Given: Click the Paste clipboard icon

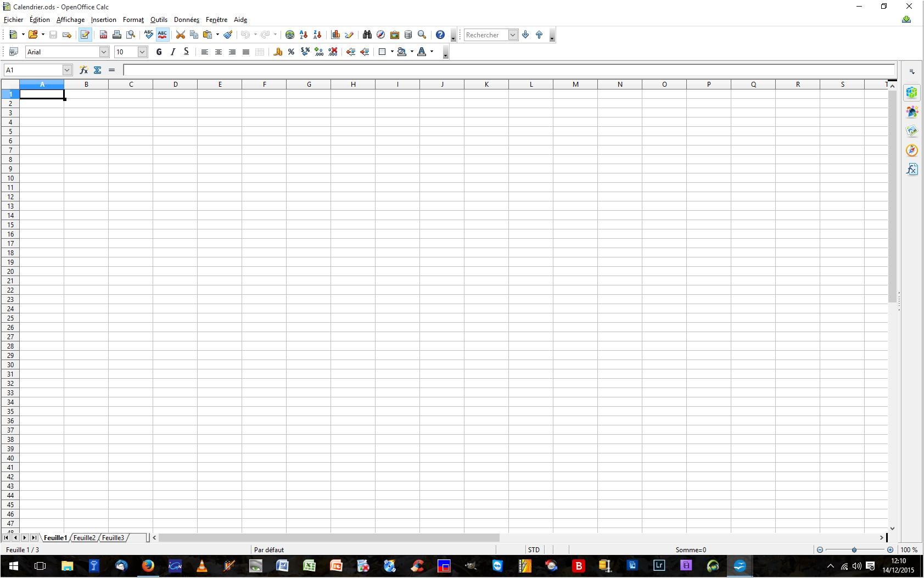Looking at the screenshot, I should click(x=208, y=35).
